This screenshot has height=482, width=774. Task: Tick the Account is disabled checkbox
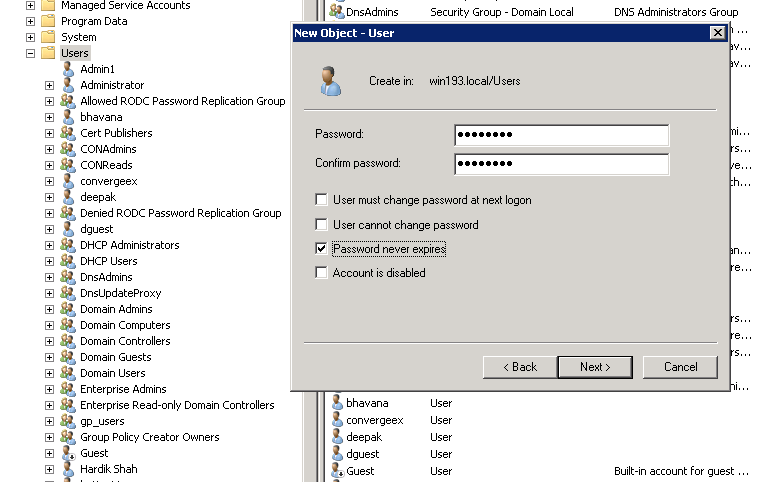321,273
